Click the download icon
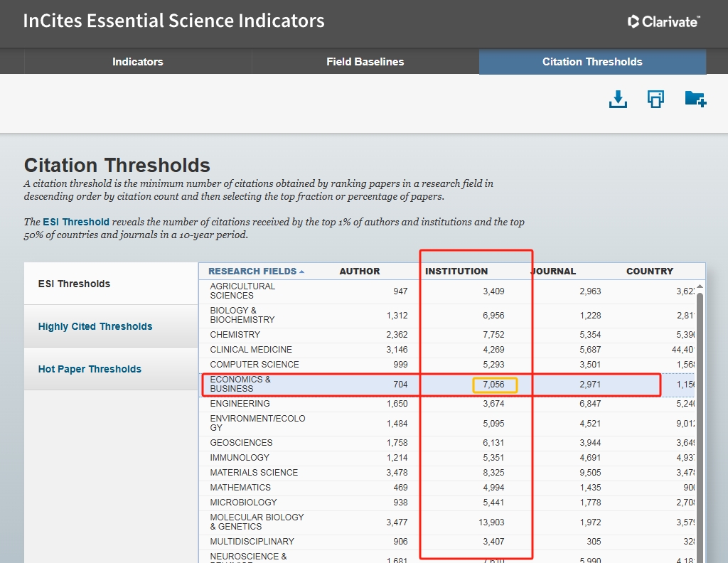This screenshot has width=728, height=563. (x=619, y=100)
